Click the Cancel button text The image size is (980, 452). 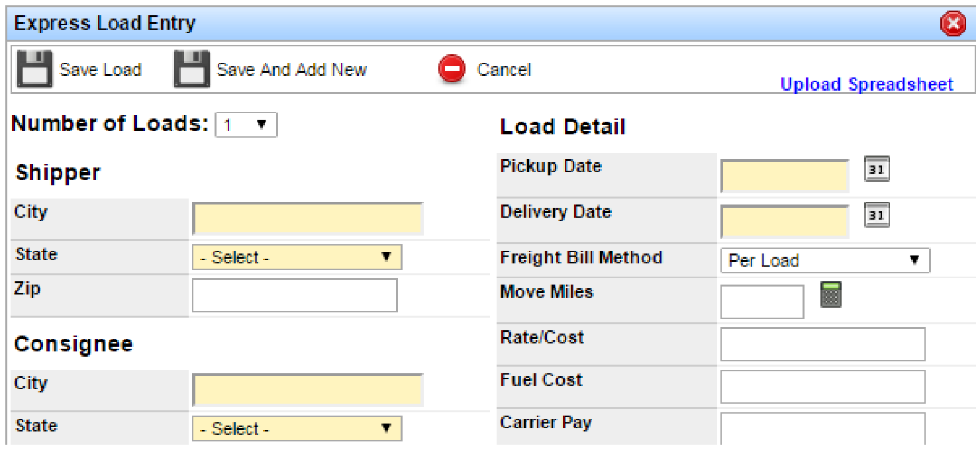[x=504, y=69]
